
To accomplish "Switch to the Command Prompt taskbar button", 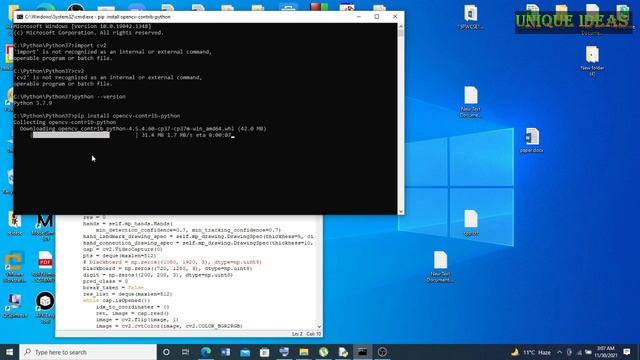I will [x=362, y=352].
